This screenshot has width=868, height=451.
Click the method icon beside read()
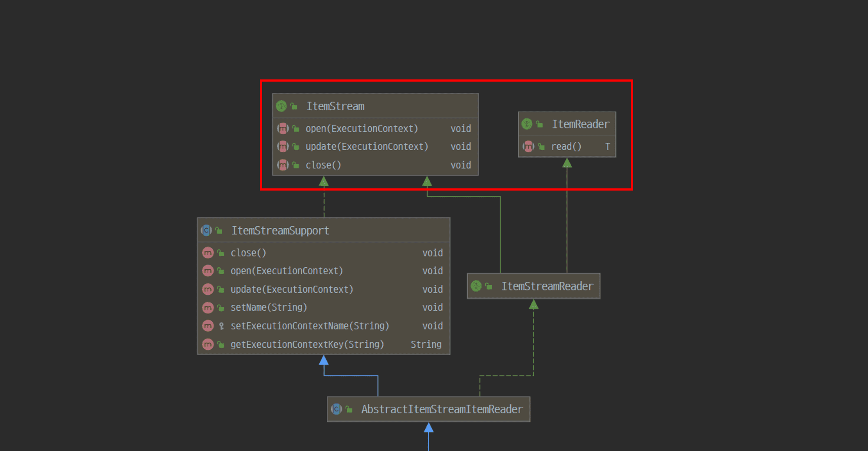[x=528, y=147]
